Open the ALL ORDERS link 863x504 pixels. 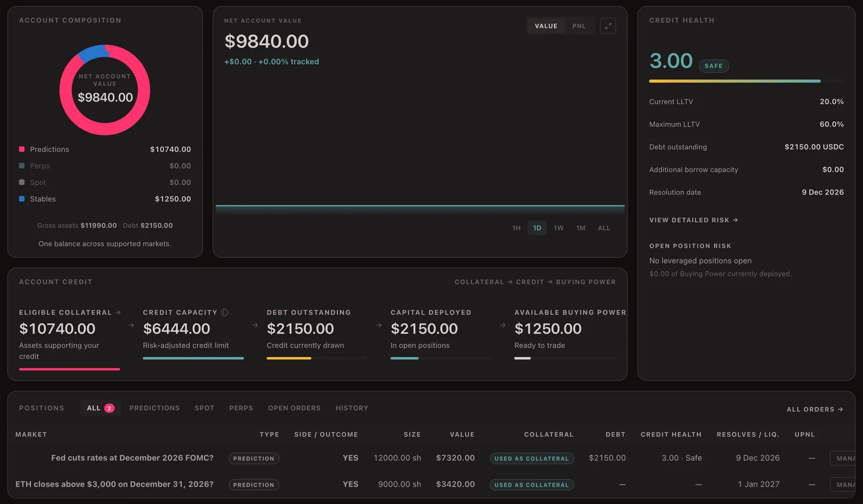click(x=814, y=410)
